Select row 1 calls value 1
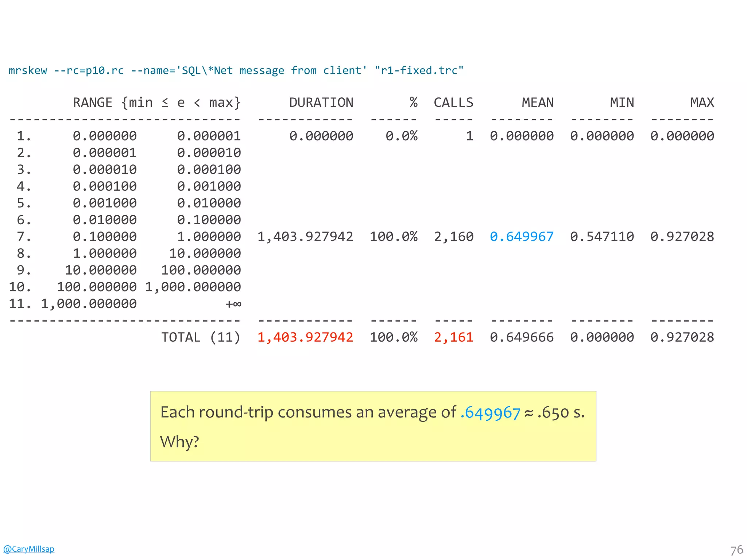 click(x=469, y=136)
